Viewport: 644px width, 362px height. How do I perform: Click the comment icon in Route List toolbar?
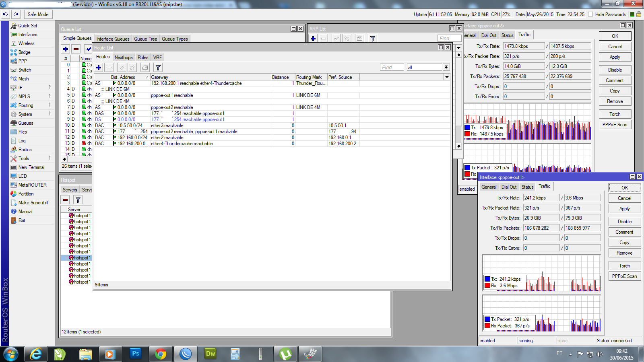click(145, 68)
